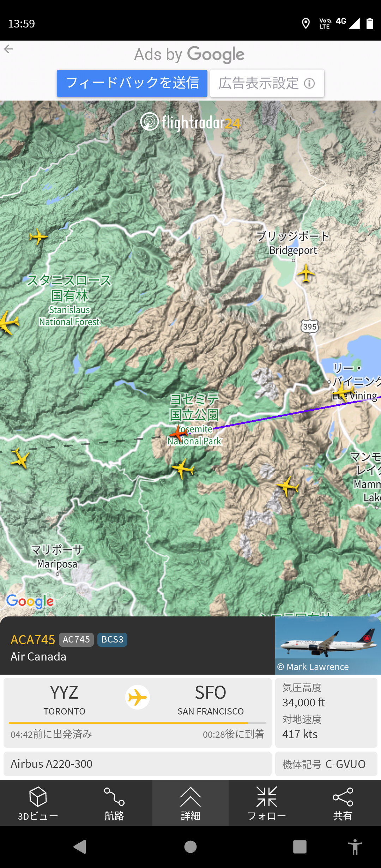Tap the 機体記号 C-GVUO registration field

click(x=326, y=764)
